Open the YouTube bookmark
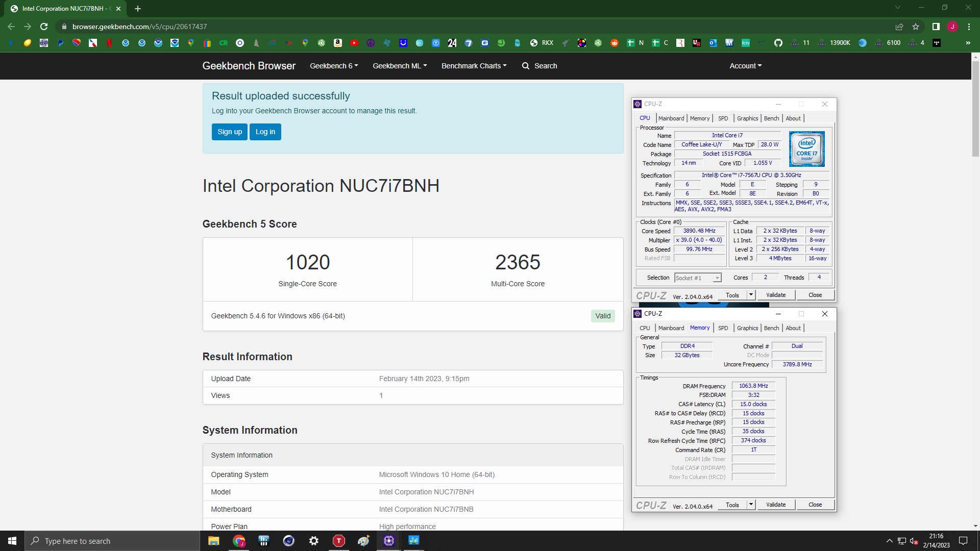The height and width of the screenshot is (551, 980). [x=354, y=43]
